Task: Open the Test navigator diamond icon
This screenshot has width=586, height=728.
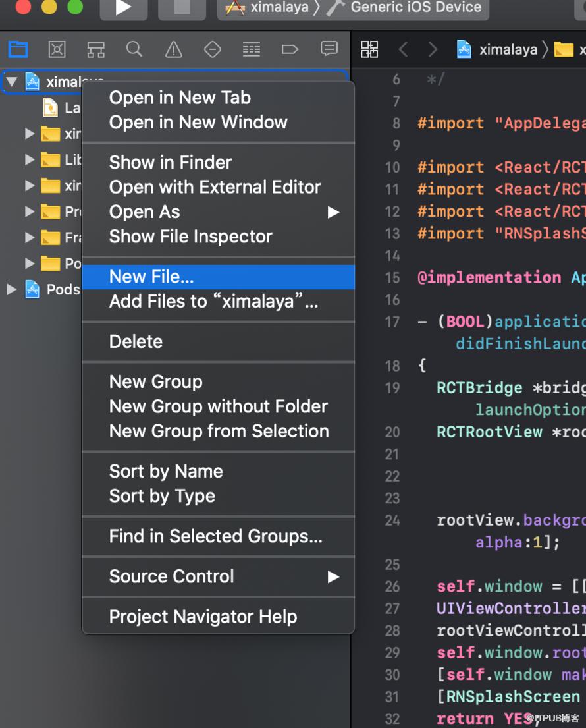Action: coord(213,49)
